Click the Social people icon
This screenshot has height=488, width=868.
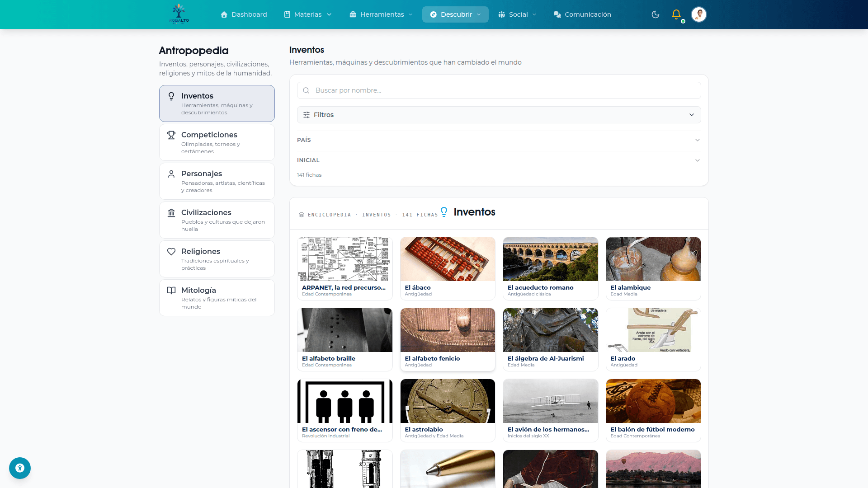point(501,14)
